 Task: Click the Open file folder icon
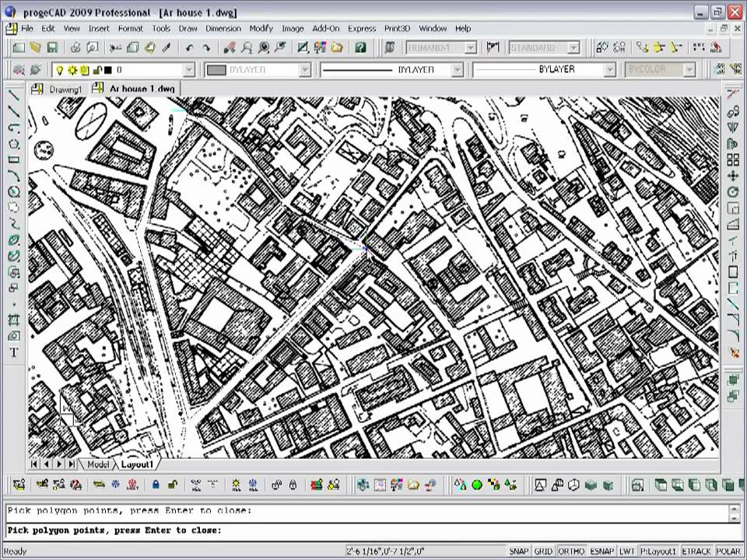(x=35, y=47)
